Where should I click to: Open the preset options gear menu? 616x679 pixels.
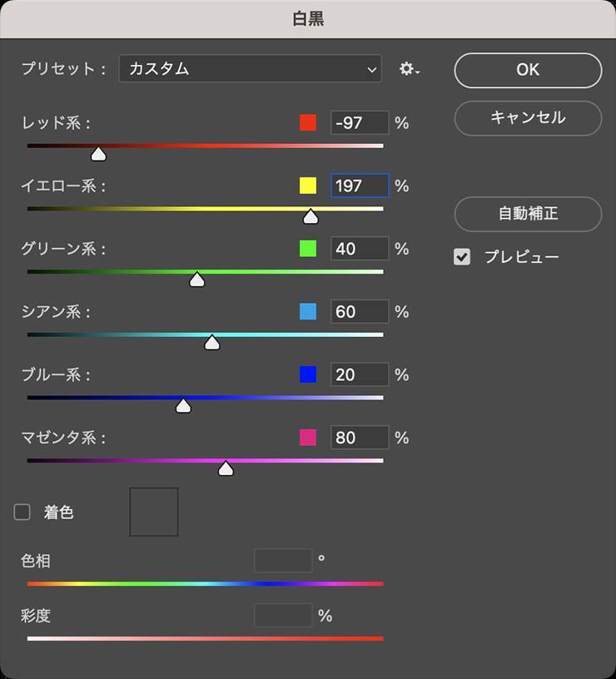[x=409, y=69]
